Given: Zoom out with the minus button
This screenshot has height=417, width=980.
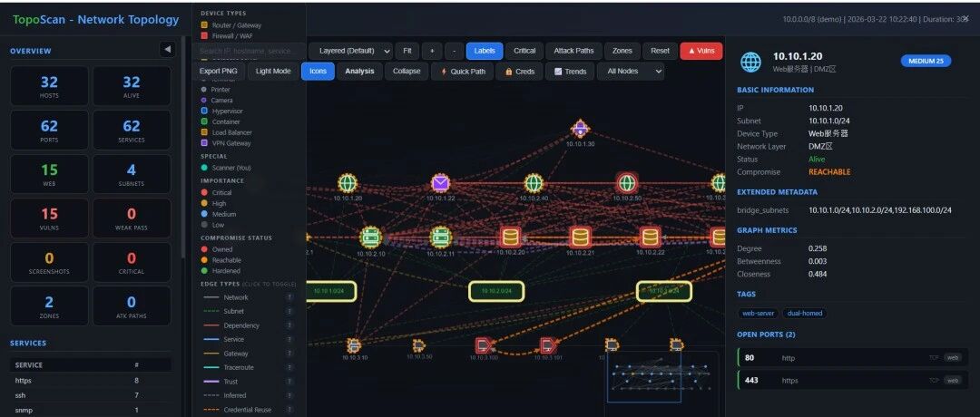Looking at the screenshot, I should coord(455,51).
